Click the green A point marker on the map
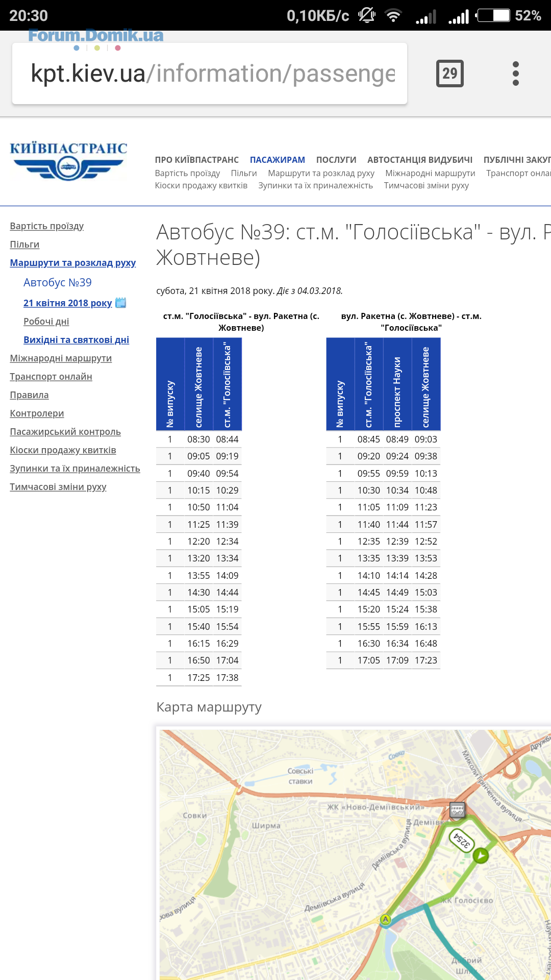This screenshot has width=551, height=980. (385, 919)
